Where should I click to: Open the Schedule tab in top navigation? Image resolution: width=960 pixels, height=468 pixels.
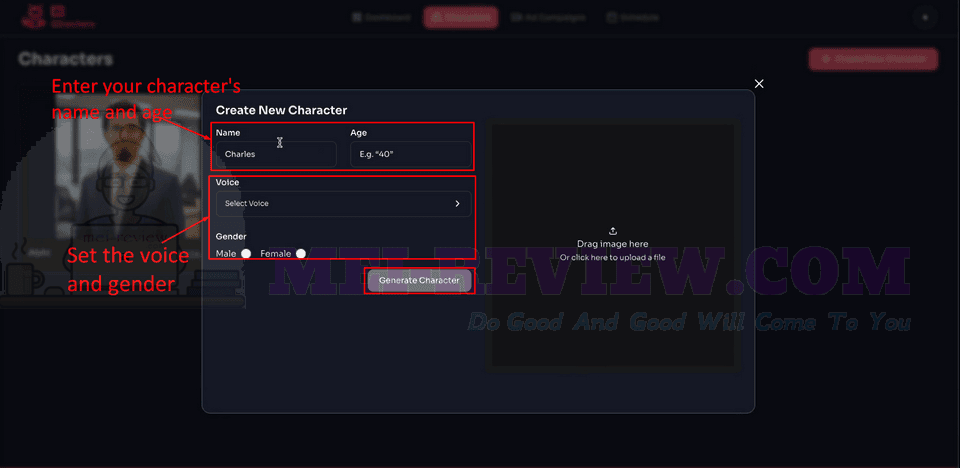[633, 18]
